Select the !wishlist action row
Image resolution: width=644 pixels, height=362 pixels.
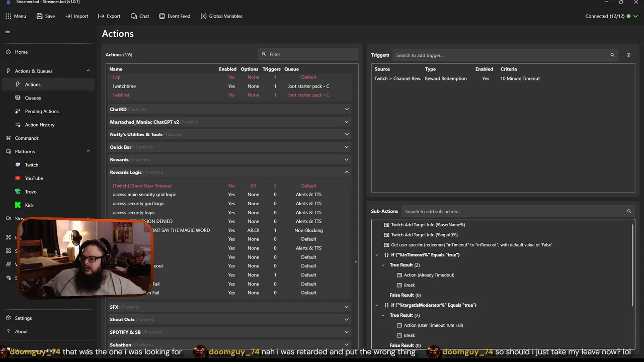click(x=230, y=95)
